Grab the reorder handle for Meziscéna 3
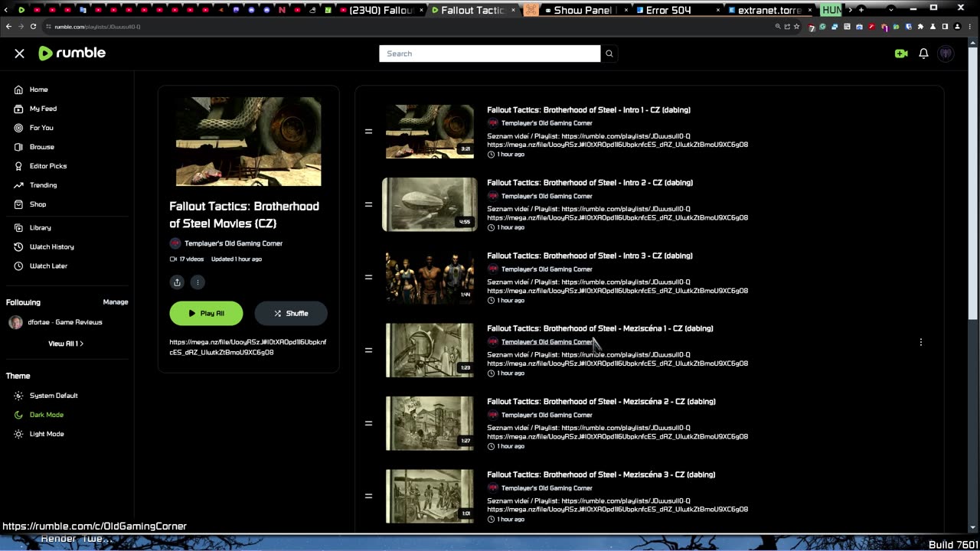The height and width of the screenshot is (551, 980). pyautogui.click(x=368, y=496)
